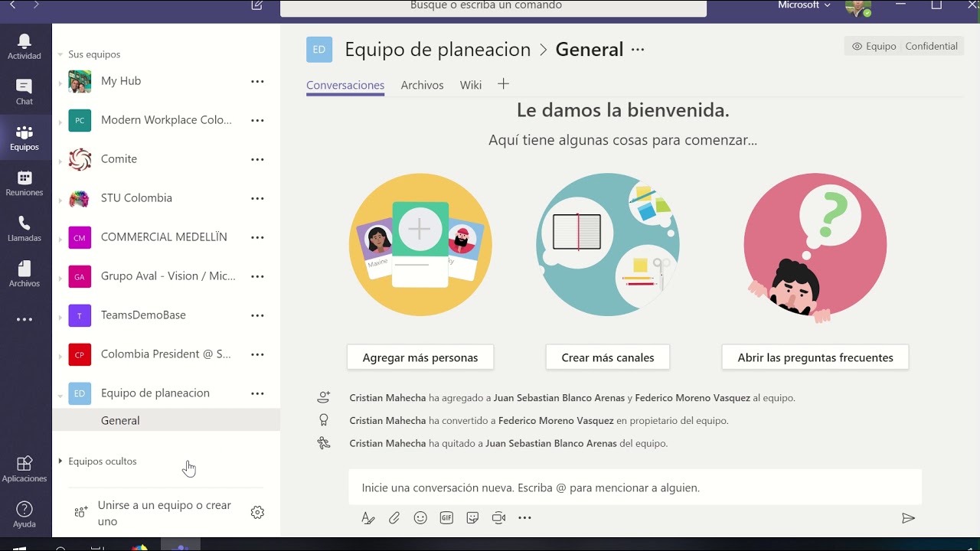Go back with the navigation arrow
This screenshot has width=980, height=551.
point(12,5)
